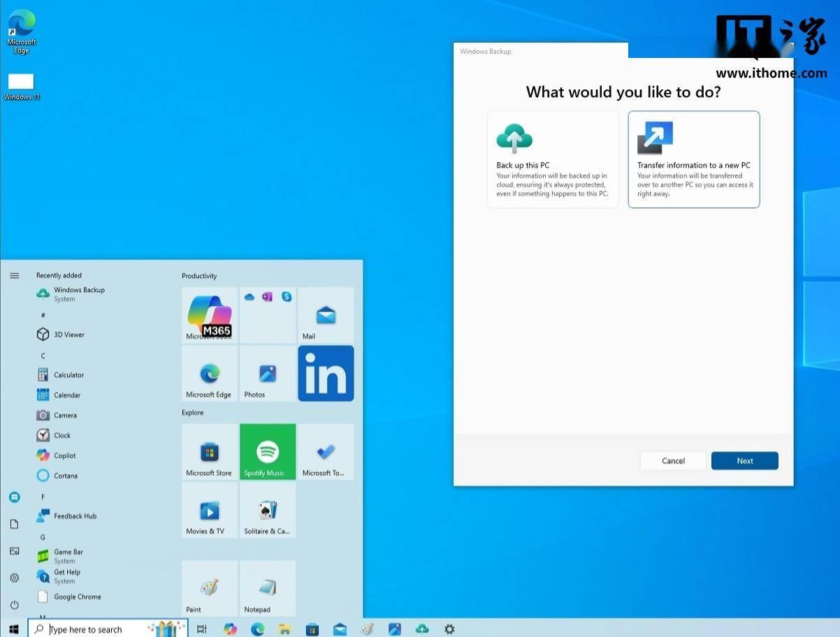Viewport: 840px width, 637px height.
Task: Open the LinkedIn tile
Action: coord(326,374)
